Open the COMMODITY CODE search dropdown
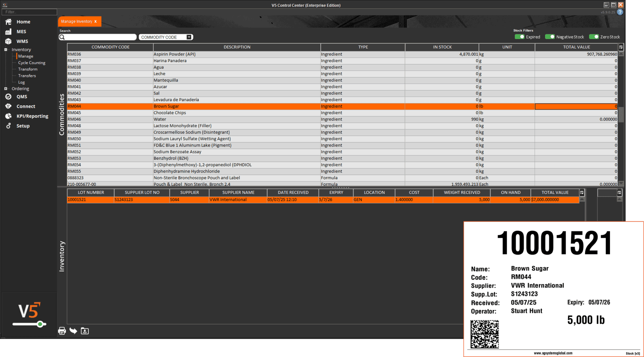Screen dimensions: 644x357 tap(189, 37)
